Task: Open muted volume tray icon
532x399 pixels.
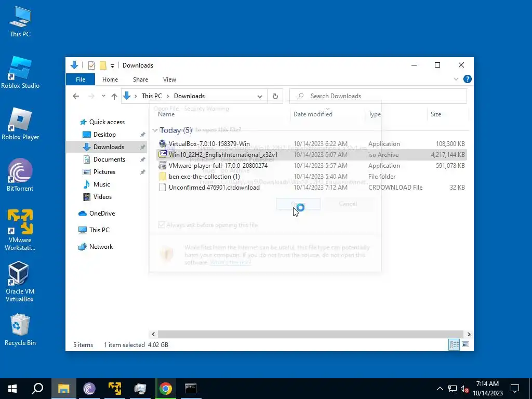Action: click(464, 389)
